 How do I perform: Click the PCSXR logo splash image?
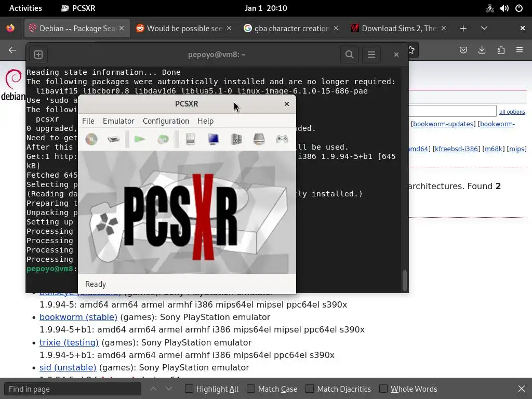point(187,212)
